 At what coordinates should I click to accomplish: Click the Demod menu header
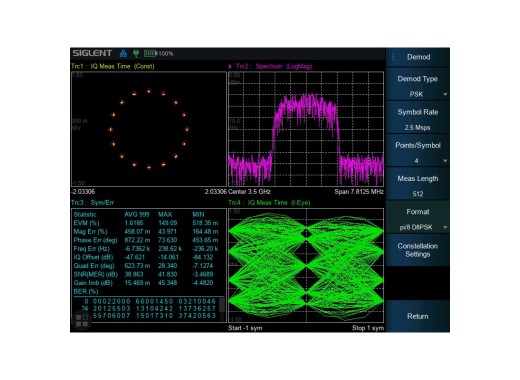(x=418, y=57)
